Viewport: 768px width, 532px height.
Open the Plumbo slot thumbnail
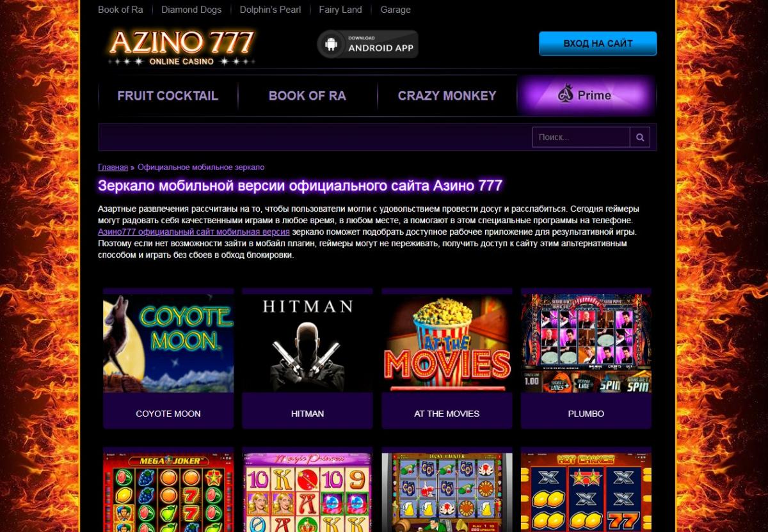586,343
